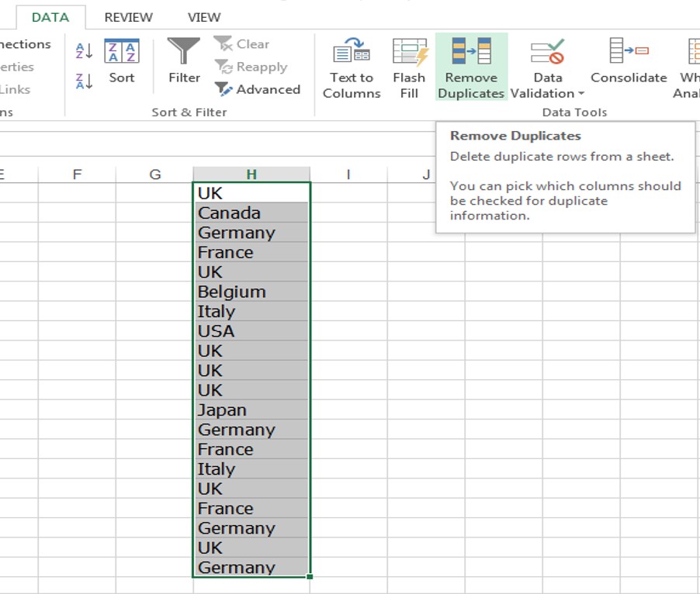The width and height of the screenshot is (700, 594).
Task: Click Remove Duplicates button
Action: click(471, 67)
